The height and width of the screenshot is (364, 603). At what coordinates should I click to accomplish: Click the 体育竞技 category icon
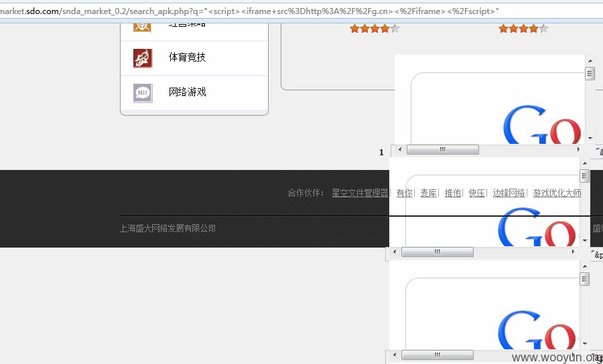(x=143, y=58)
